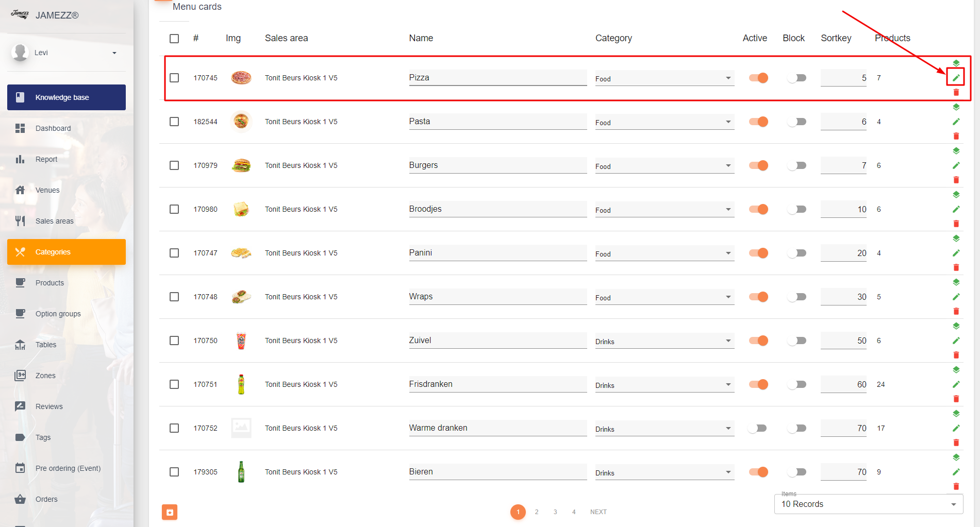Open Reviews in sidebar
This screenshot has height=527, width=980.
[x=67, y=406]
